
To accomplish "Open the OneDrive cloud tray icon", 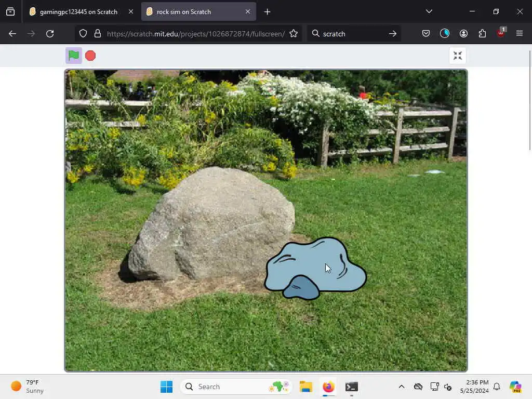I will [x=418, y=387].
